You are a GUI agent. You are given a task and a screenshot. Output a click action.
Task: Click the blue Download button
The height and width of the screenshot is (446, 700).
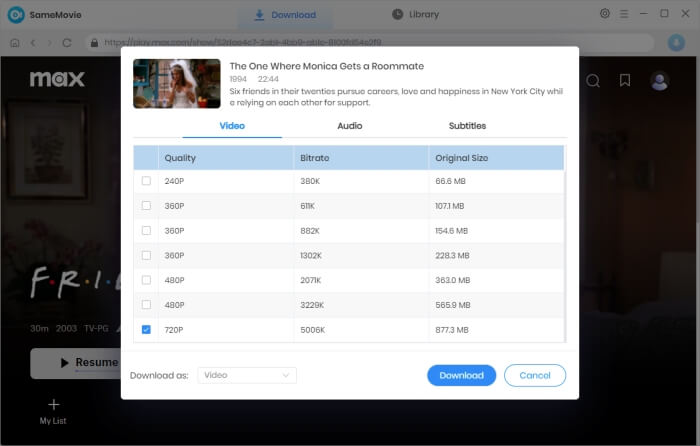[461, 375]
